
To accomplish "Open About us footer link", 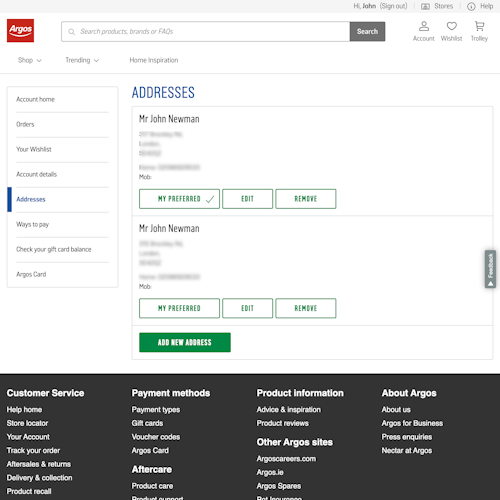I will (x=396, y=410).
